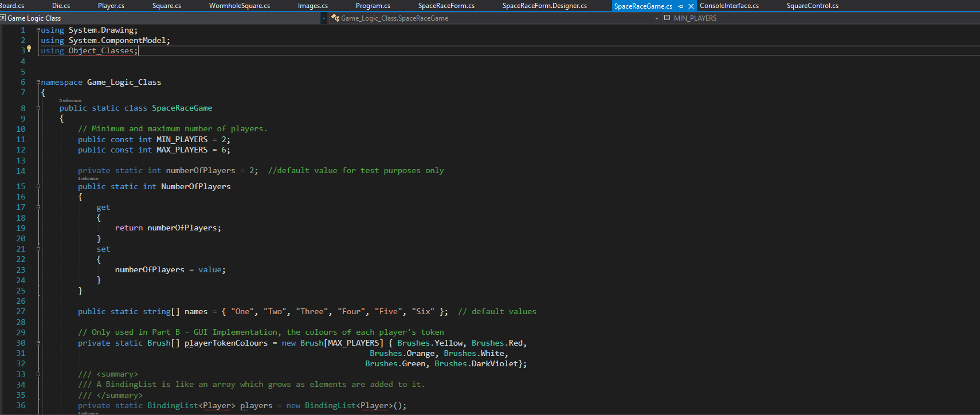The height and width of the screenshot is (415, 980).
Task: Click the '0 references' CodeLens link
Action: click(70, 101)
